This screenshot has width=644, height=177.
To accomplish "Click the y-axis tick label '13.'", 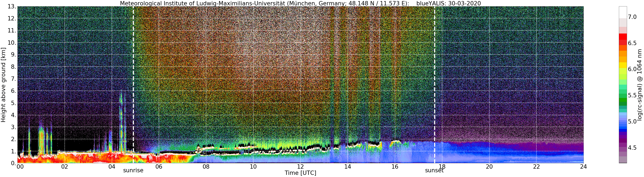I will (x=12, y=6).
